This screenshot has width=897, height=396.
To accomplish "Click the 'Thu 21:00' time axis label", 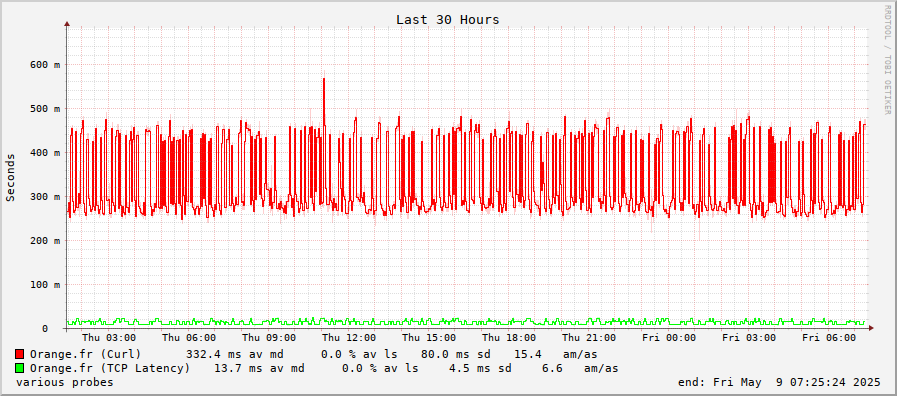I will tap(589, 338).
